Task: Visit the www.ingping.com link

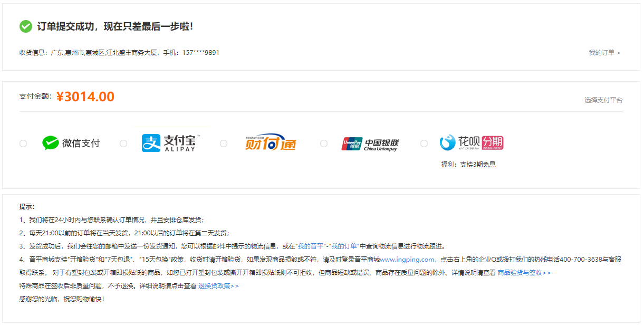Action: 407,260
